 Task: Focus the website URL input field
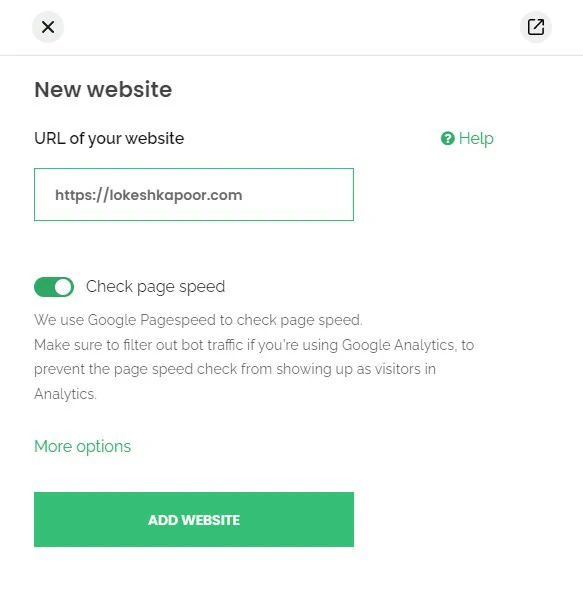click(x=194, y=194)
